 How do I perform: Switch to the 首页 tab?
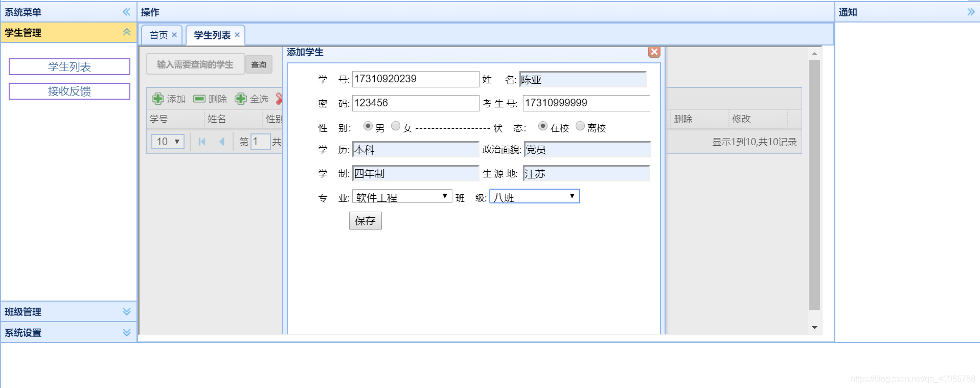coord(158,35)
